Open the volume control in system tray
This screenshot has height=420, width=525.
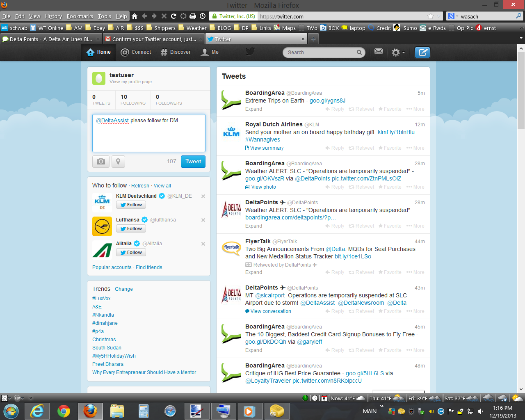click(480, 411)
